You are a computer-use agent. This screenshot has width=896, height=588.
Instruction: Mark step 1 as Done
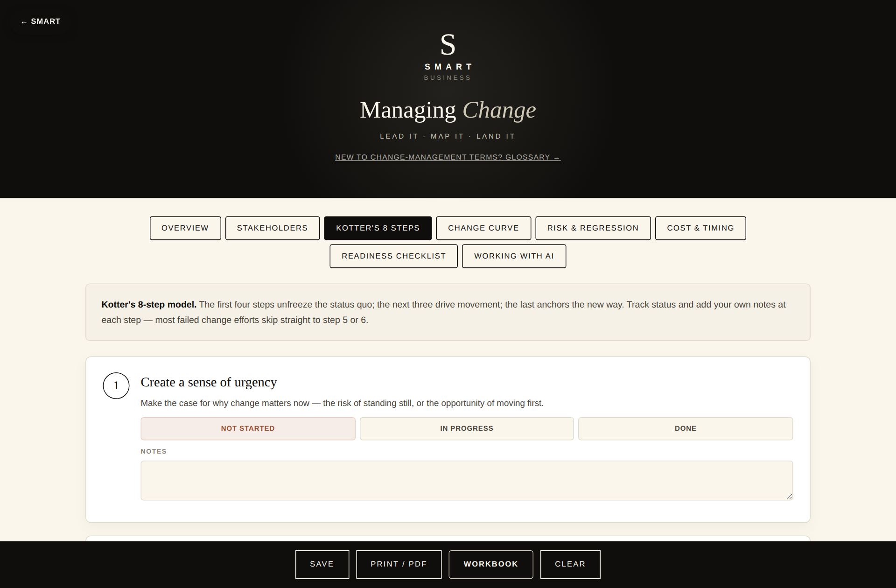pos(686,428)
